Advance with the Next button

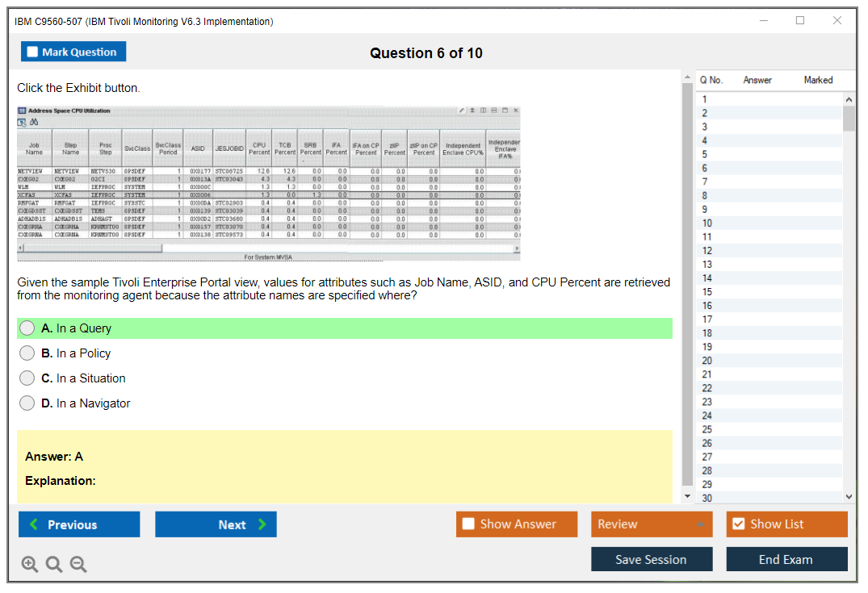216,524
